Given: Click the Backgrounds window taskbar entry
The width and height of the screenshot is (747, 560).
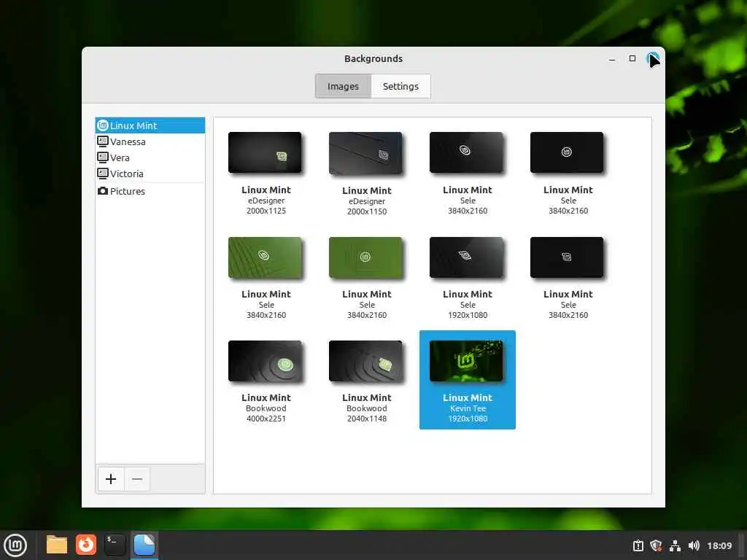Looking at the screenshot, I should pyautogui.click(x=144, y=545).
